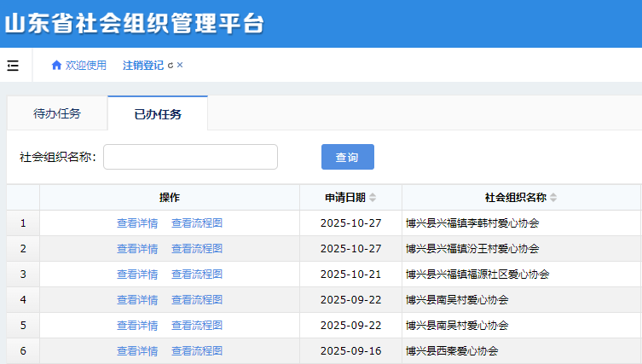Viewport: 642px width, 364px height.
Task: Select the 已办任务 tab
Action: click(x=158, y=114)
